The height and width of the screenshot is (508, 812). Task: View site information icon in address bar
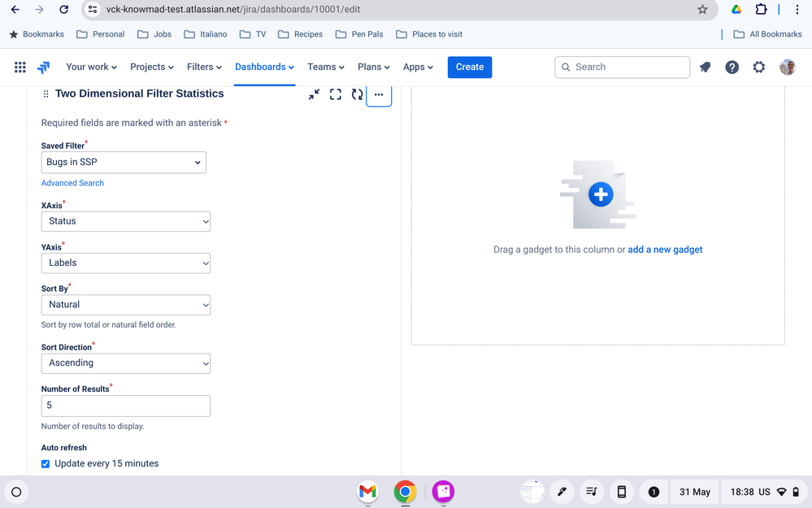(93, 9)
